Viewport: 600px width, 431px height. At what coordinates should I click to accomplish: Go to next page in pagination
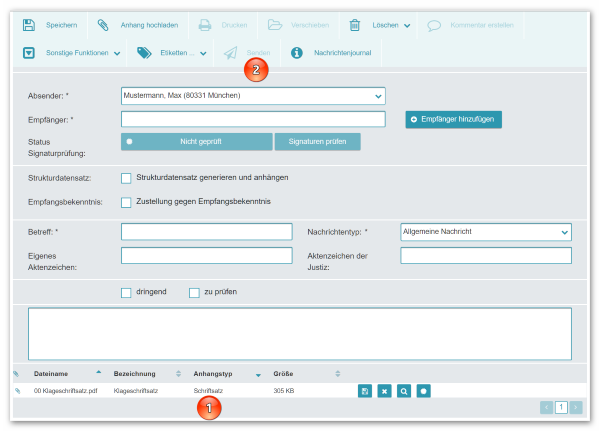coord(576,407)
